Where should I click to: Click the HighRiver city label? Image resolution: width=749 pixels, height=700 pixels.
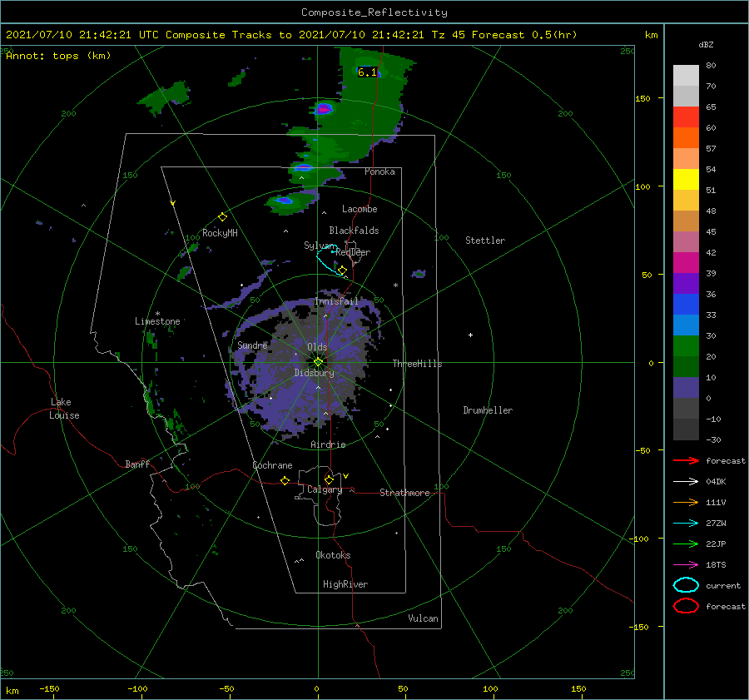pos(345,584)
